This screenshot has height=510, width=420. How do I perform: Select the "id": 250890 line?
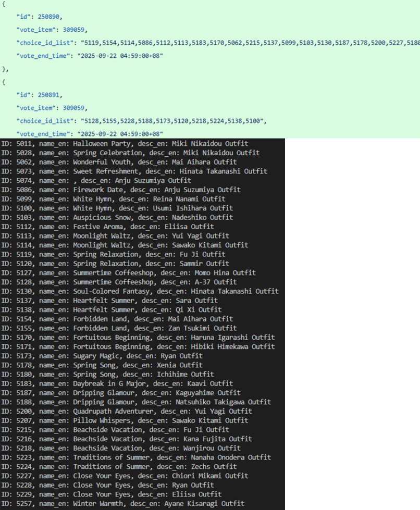[40, 17]
